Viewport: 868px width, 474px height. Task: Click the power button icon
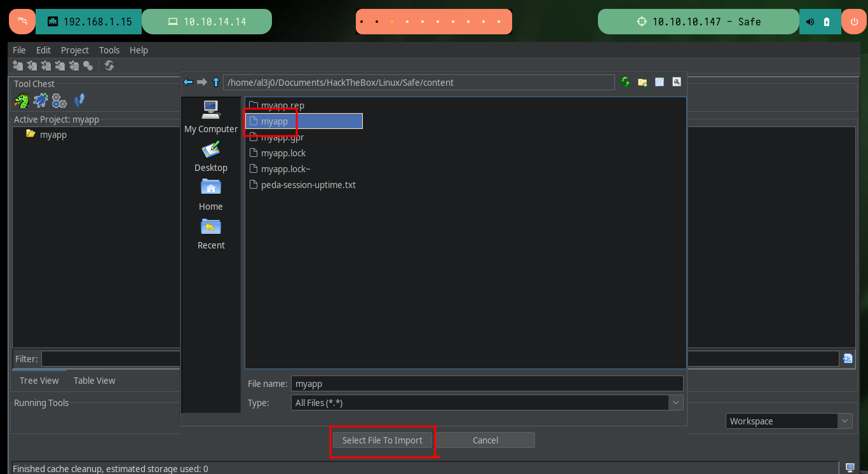853,22
